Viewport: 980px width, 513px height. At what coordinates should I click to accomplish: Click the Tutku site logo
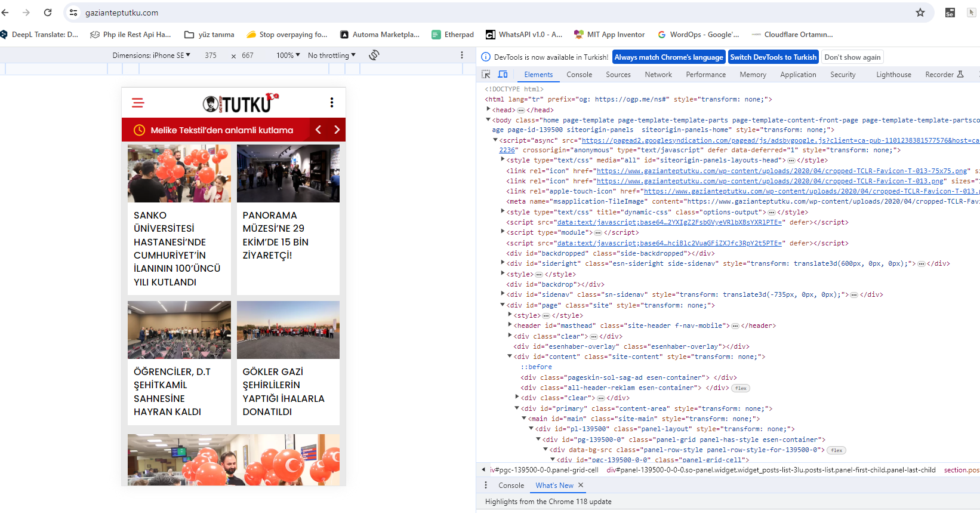(241, 103)
